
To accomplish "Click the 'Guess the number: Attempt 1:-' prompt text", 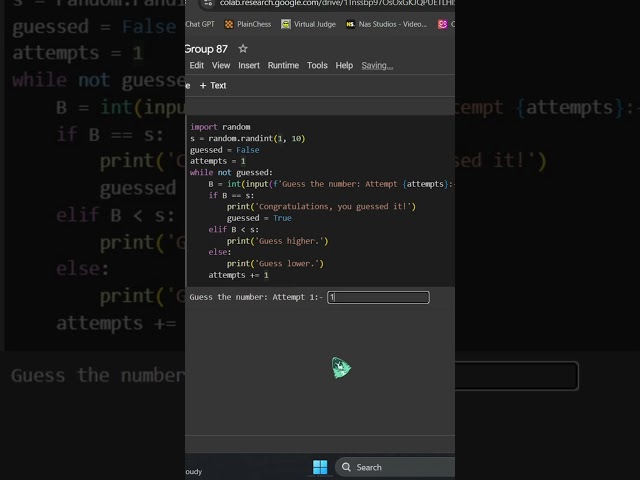I will tap(256, 297).
